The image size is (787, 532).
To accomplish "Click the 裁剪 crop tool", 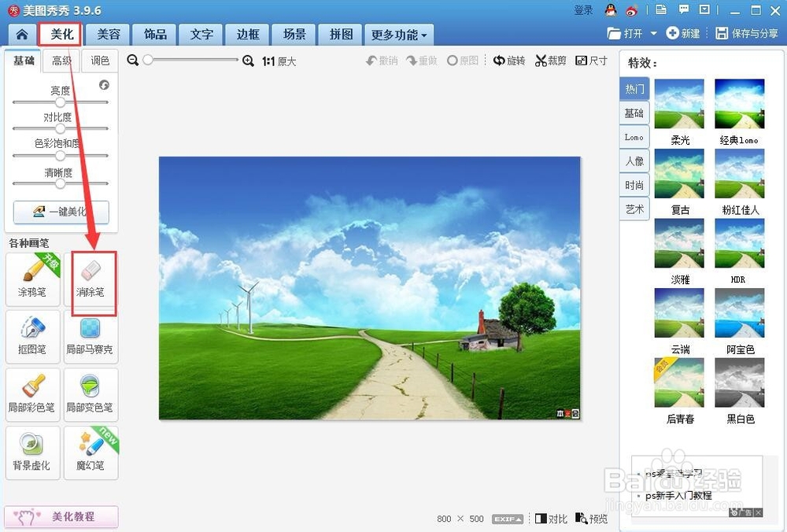I will coord(550,61).
